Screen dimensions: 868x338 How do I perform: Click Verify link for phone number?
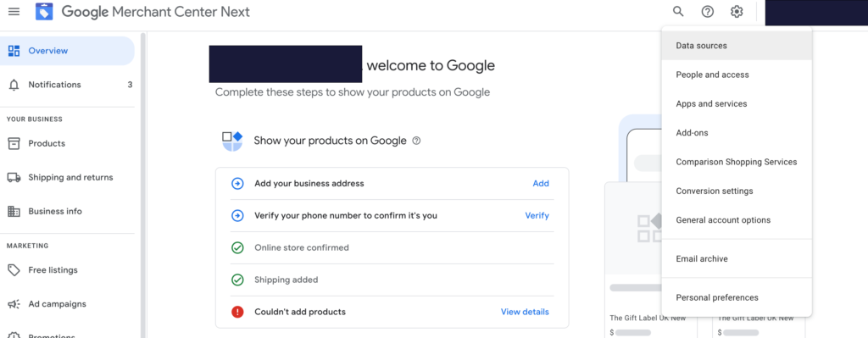(x=537, y=215)
